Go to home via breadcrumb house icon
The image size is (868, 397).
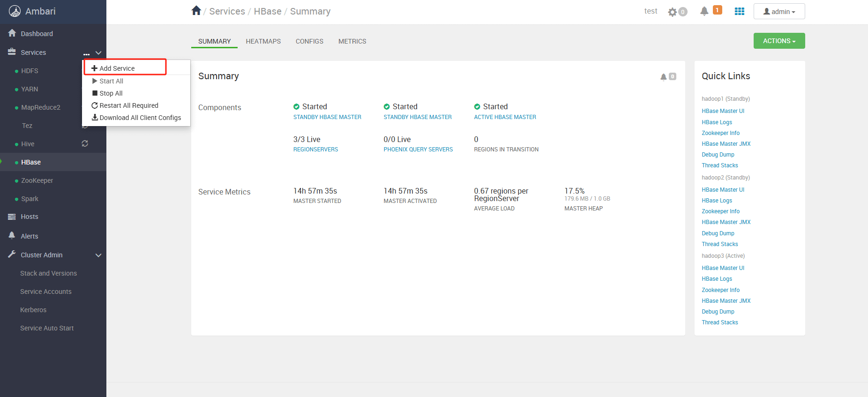[x=196, y=11]
